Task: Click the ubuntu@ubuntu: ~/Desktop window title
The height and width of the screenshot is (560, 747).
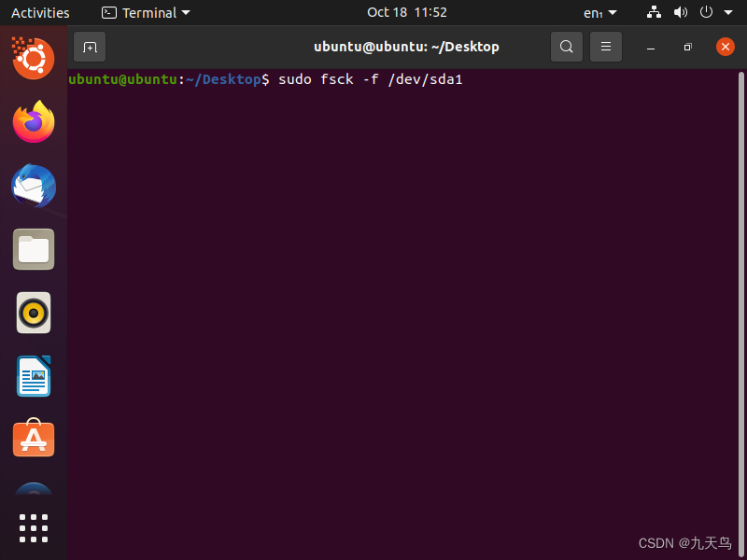Action: point(406,47)
